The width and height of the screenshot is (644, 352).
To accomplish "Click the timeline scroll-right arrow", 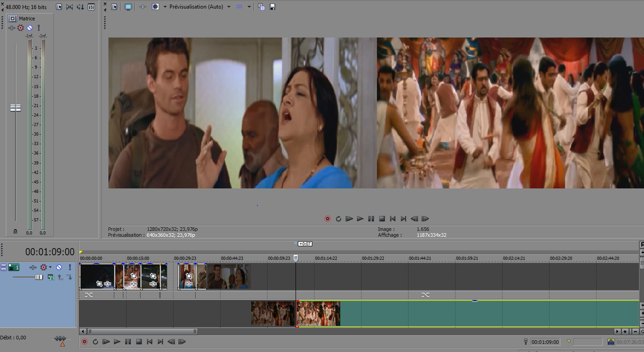I will (x=617, y=331).
